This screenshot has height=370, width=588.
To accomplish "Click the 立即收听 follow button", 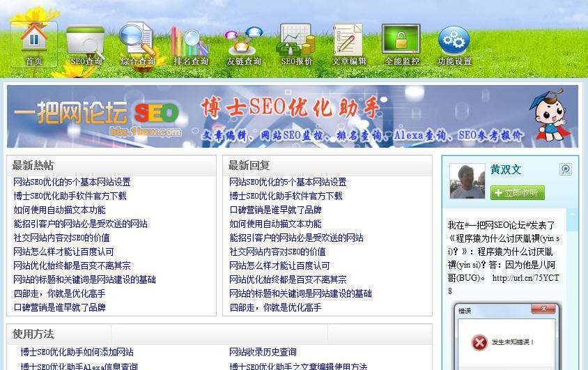I will (x=518, y=193).
